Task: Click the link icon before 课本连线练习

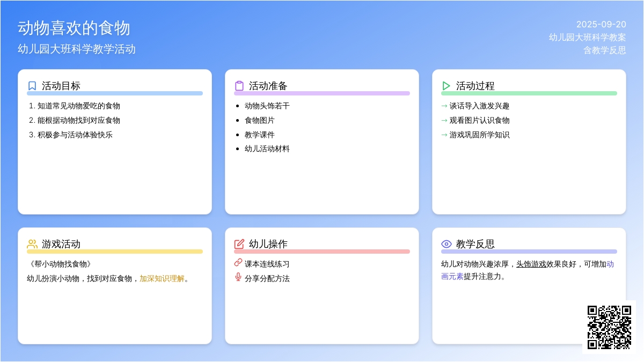Action: click(238, 263)
